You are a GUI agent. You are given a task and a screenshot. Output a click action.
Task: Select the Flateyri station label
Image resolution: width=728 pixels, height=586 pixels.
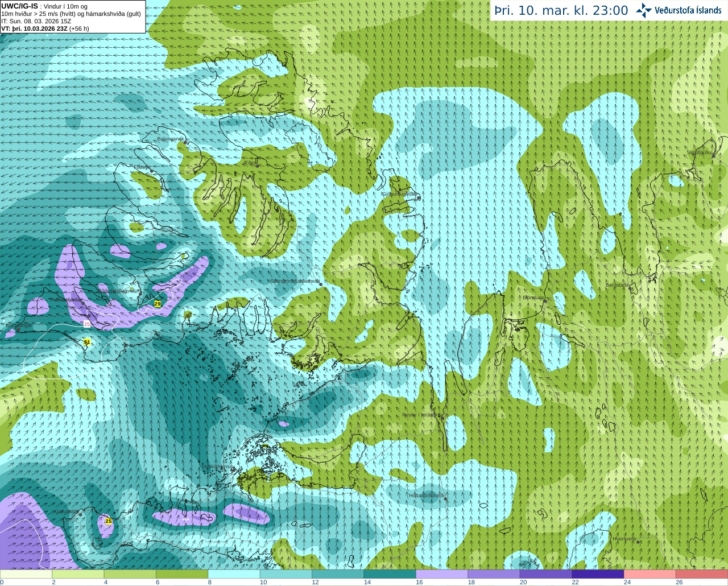[142, 167]
